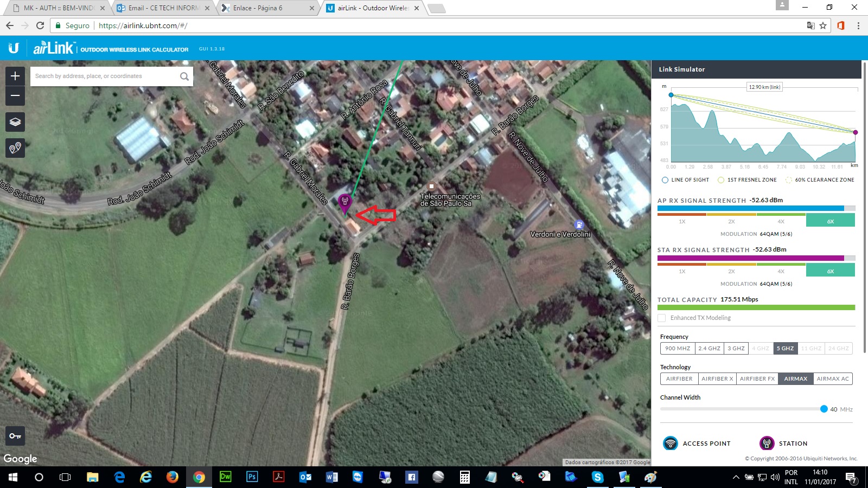Click the 12.90 km (link) distance label
The height and width of the screenshot is (488, 868).
pos(764,87)
